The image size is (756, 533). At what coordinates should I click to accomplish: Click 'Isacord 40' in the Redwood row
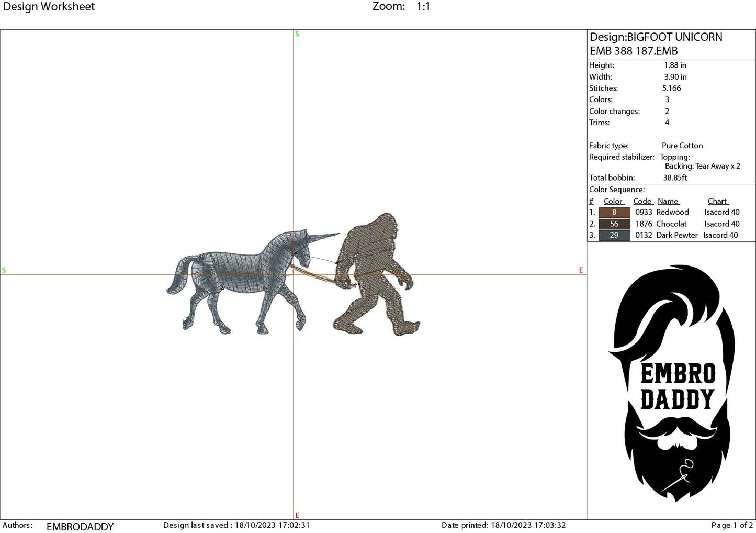pos(722,212)
